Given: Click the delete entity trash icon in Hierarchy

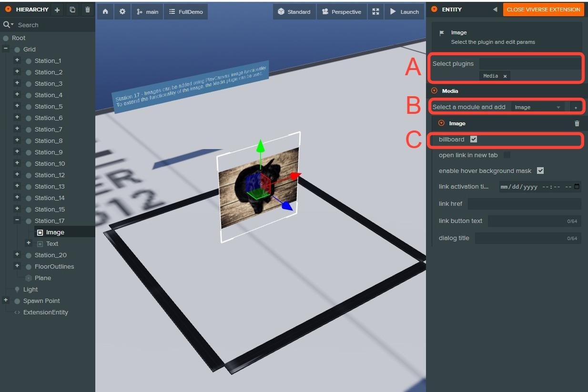Looking at the screenshot, I should (x=88, y=10).
